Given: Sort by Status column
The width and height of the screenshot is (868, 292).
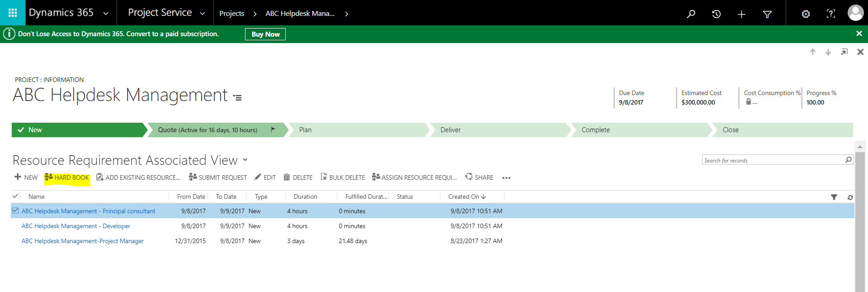Looking at the screenshot, I should pos(405,197).
